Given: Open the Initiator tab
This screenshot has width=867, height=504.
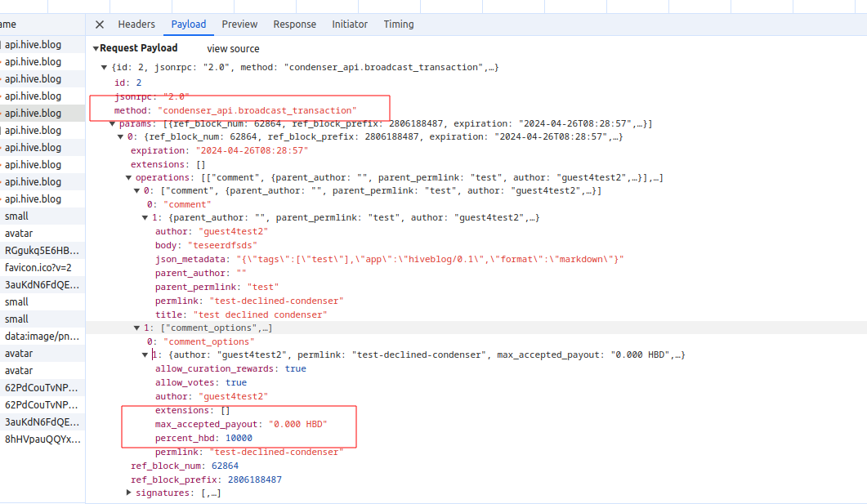Looking at the screenshot, I should click(350, 25).
